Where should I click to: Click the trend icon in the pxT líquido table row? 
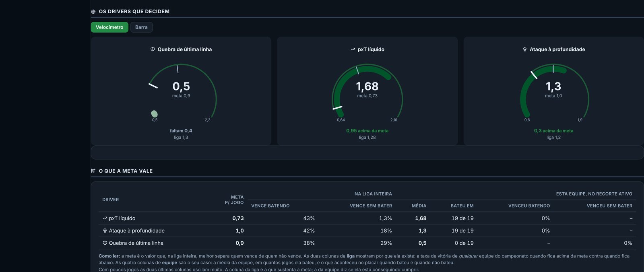[105, 218]
